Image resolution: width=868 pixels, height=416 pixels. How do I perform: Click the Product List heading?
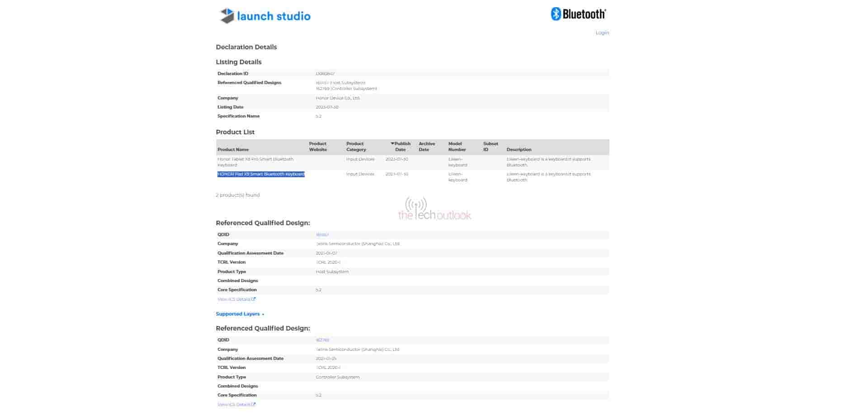click(235, 132)
